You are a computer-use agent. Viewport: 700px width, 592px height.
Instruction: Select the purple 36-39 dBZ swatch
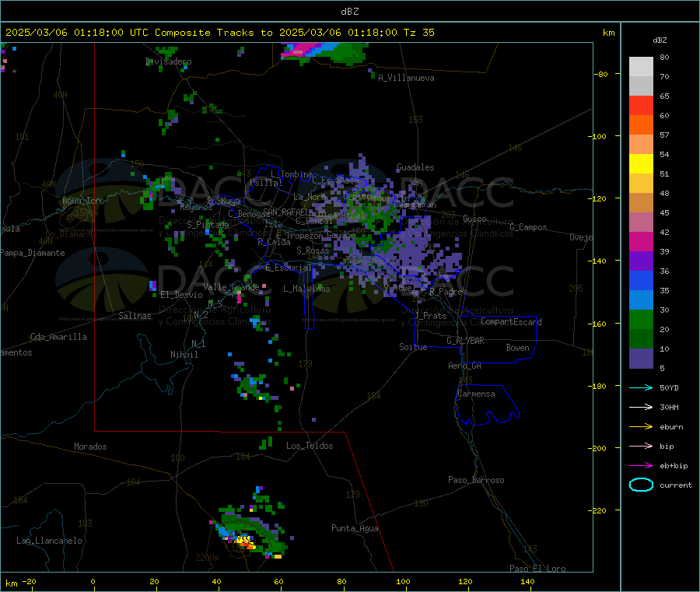pos(641,261)
